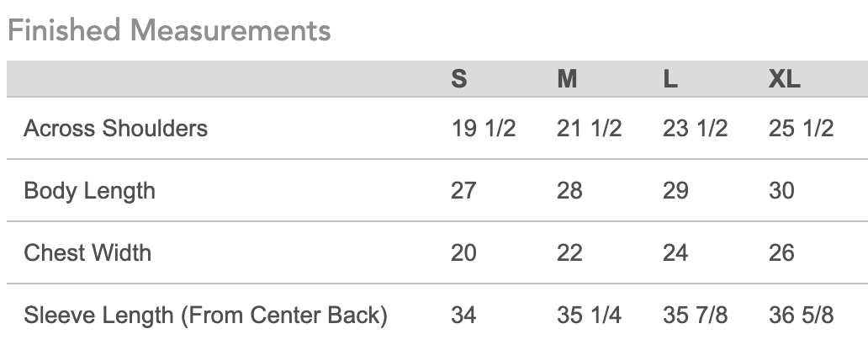Click the Body Length row label
868x350 pixels.
click(x=89, y=191)
